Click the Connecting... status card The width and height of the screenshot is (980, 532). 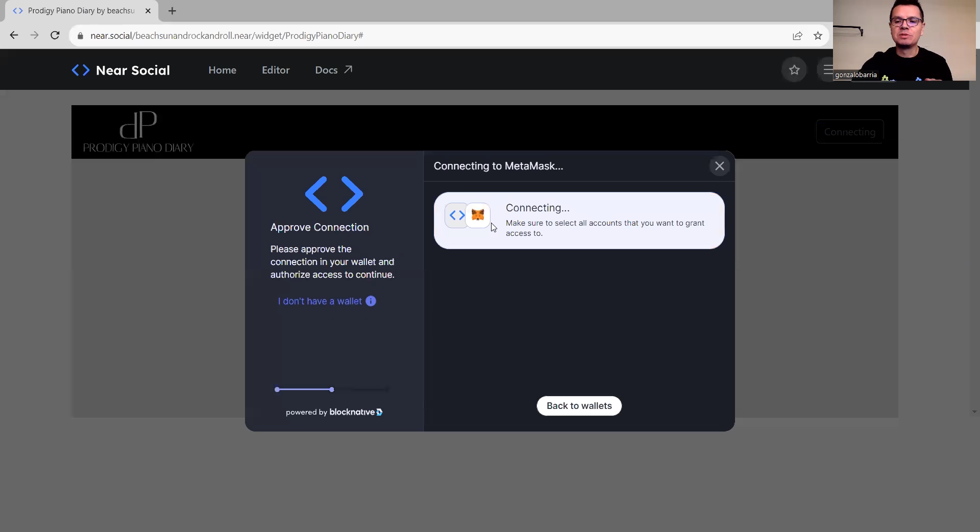point(579,221)
